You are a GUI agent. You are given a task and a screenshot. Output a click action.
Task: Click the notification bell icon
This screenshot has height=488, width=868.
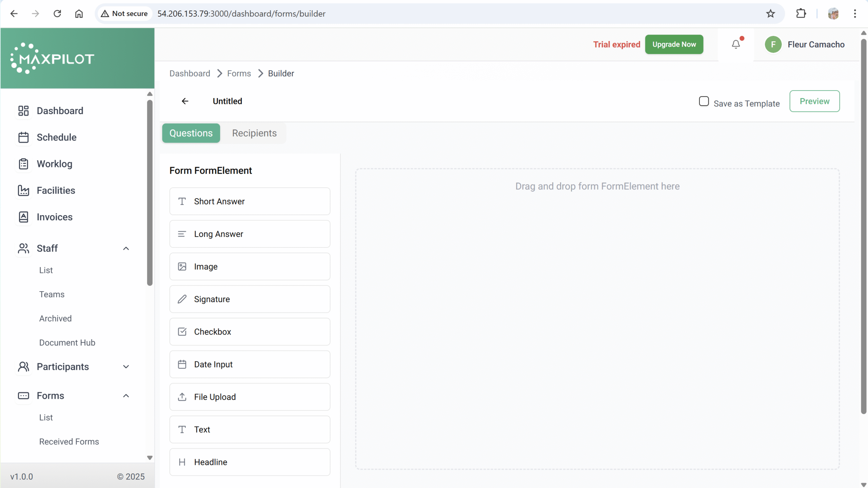point(735,44)
